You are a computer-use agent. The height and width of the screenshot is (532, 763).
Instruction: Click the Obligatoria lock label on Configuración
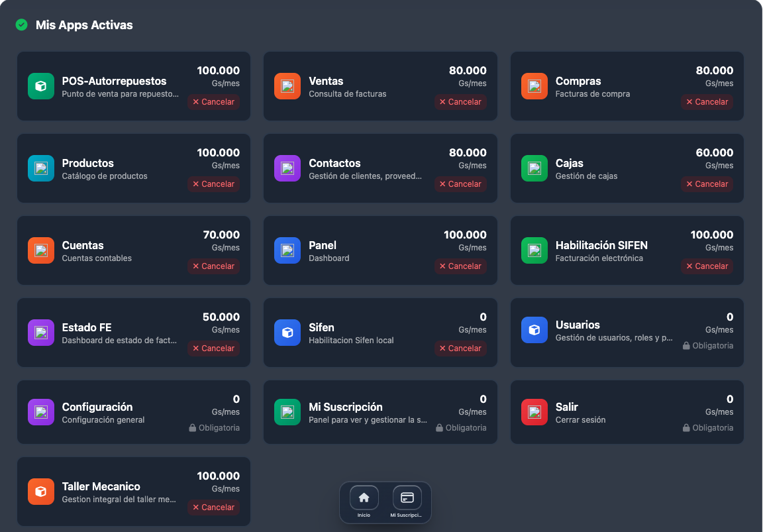click(x=214, y=428)
